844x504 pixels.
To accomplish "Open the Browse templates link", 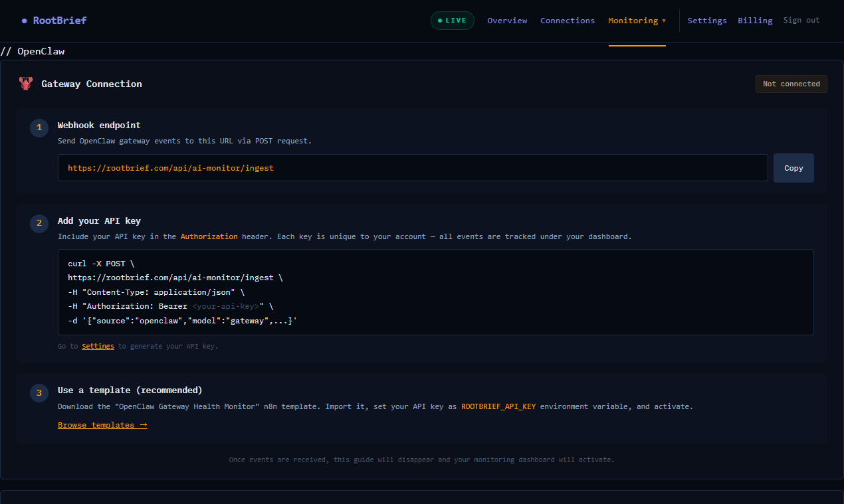I will (102, 425).
